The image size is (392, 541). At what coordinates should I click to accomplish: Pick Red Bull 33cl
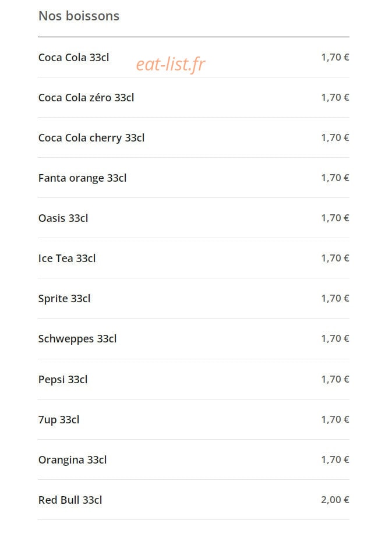70,500
